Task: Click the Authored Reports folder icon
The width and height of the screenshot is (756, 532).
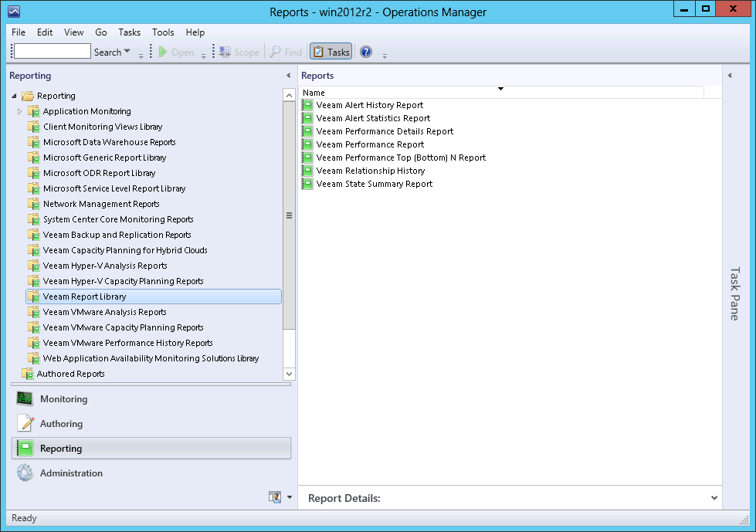Action: (x=28, y=374)
